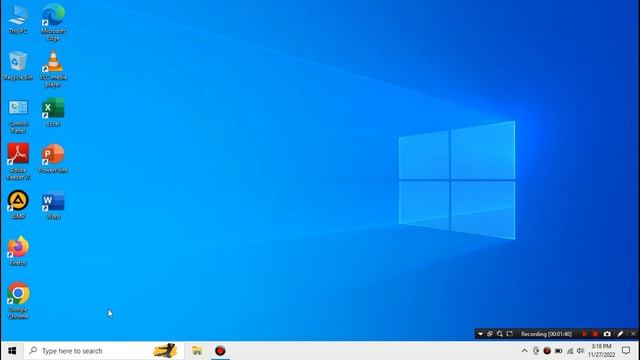
Task: Select the Excel desktop shortcut
Action: [53, 112]
